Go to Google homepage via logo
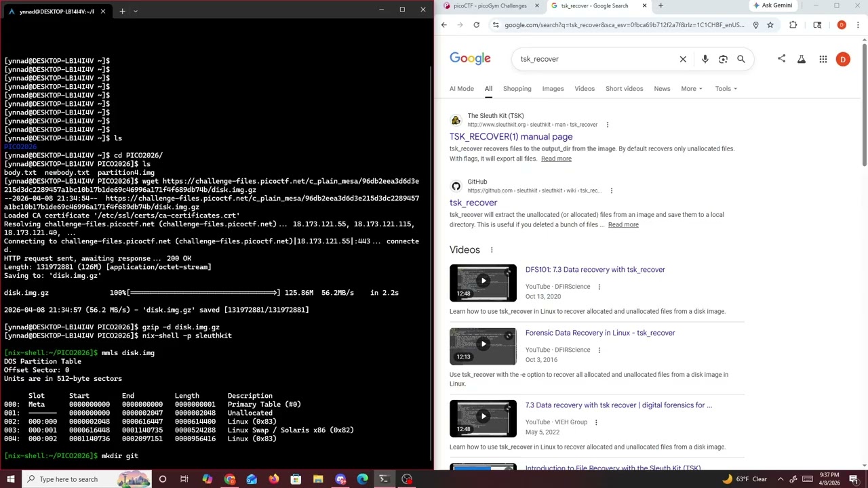This screenshot has width=868, height=488. pyautogui.click(x=470, y=59)
